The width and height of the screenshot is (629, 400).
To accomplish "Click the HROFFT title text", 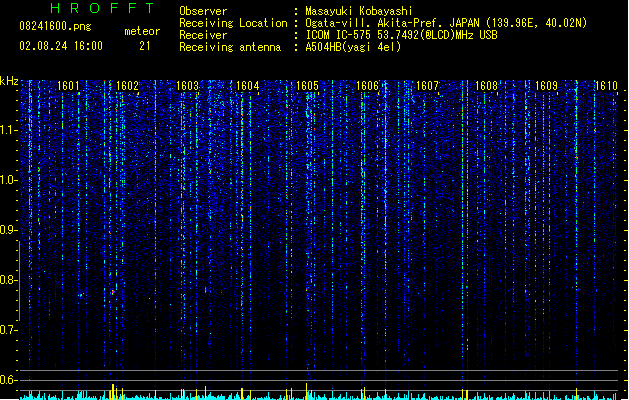I will 102,8.
